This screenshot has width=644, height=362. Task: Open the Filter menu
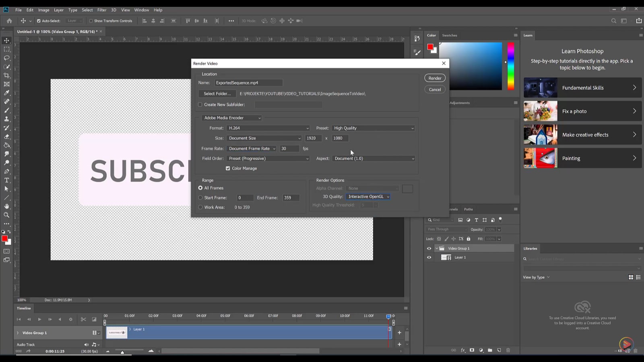tap(102, 10)
